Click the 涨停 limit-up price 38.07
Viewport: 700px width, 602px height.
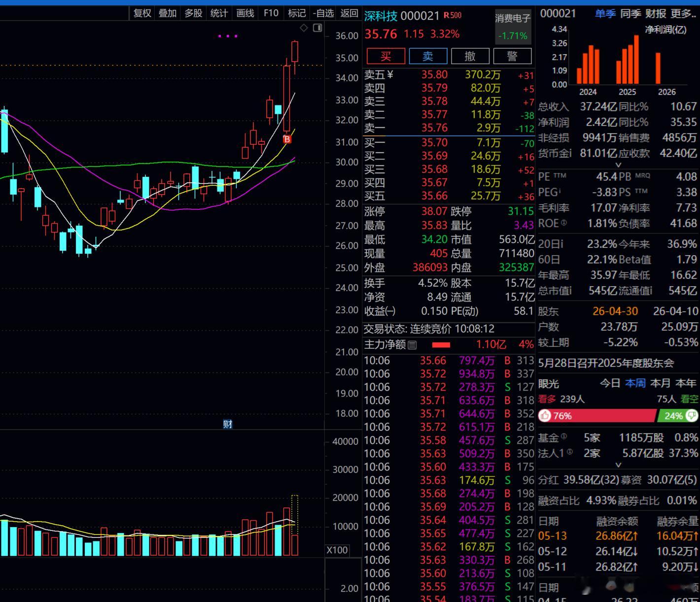click(x=434, y=211)
